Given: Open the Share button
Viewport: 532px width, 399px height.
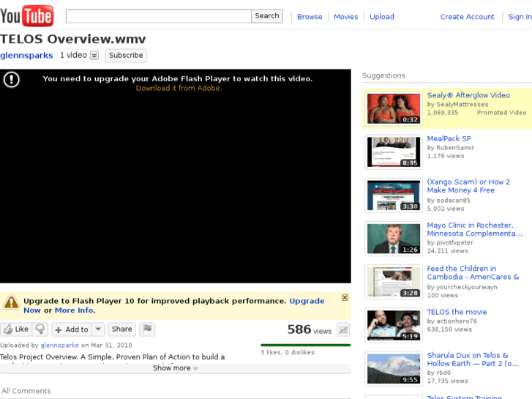Looking at the screenshot, I should pyautogui.click(x=121, y=329).
